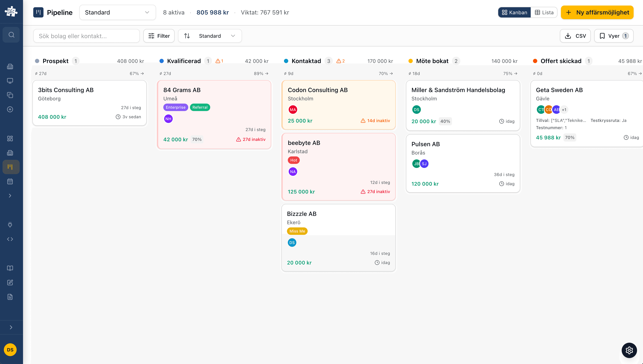Click the company search input field
This screenshot has height=364, width=643.
[86, 36]
